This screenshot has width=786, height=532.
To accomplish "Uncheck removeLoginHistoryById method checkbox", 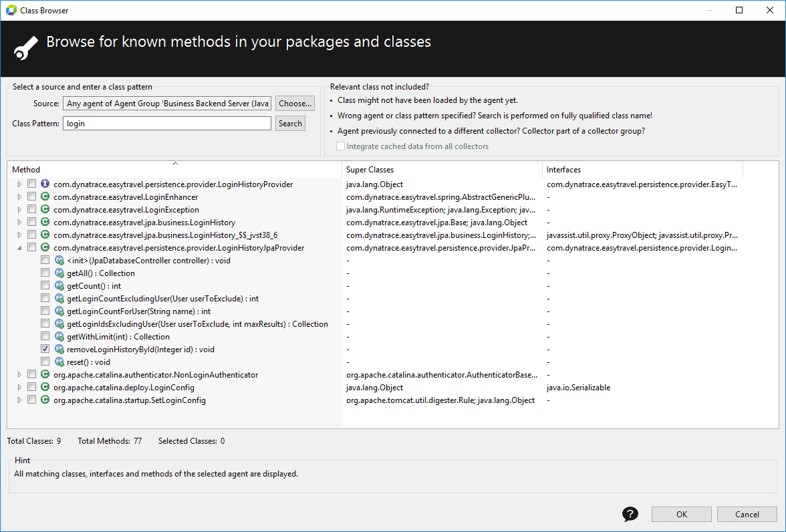I will tap(45, 349).
